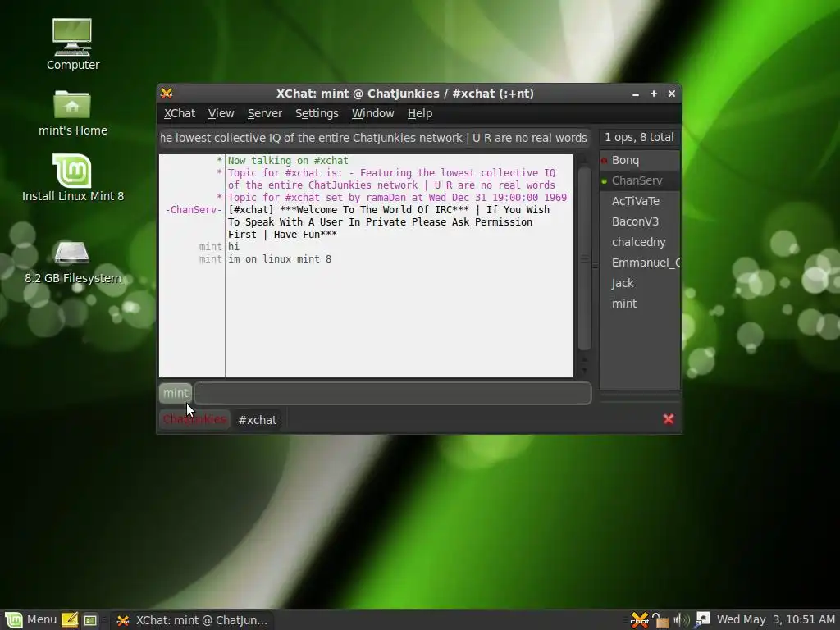Screen dimensions: 840x630
Task: Click the '1 ops, 8 total' label
Action: pyautogui.click(x=639, y=137)
